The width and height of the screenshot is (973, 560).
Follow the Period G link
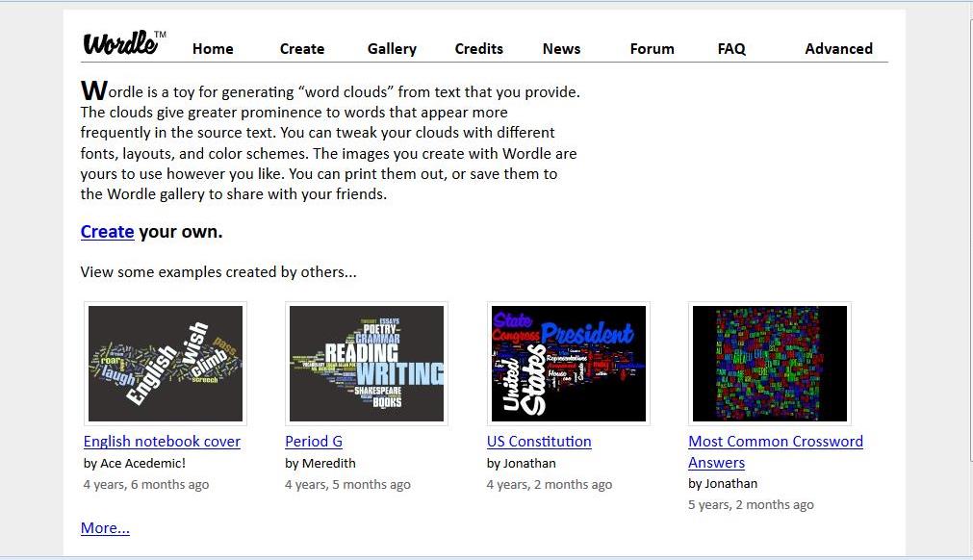click(314, 442)
